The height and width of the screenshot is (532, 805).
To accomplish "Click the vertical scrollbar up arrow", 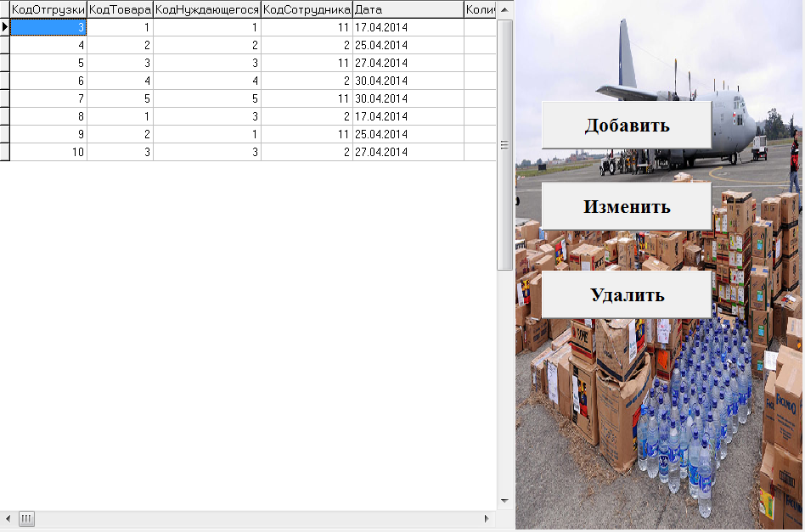I will tap(504, 9).
